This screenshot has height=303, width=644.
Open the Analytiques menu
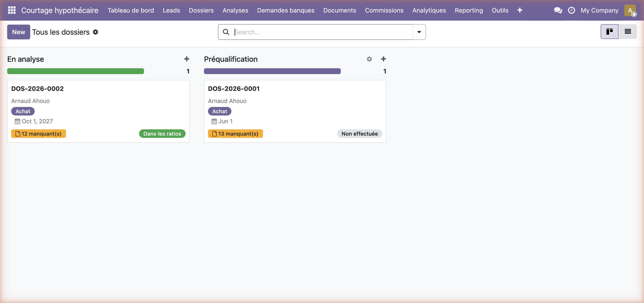pyautogui.click(x=429, y=10)
